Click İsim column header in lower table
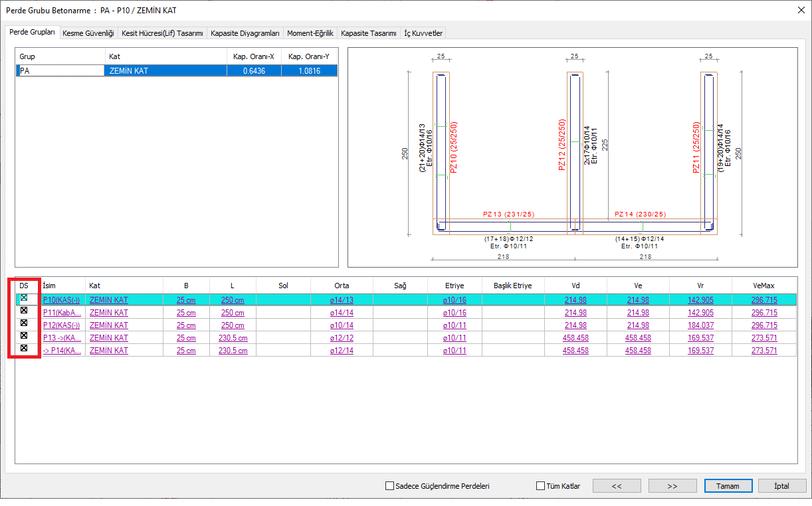 click(62, 285)
